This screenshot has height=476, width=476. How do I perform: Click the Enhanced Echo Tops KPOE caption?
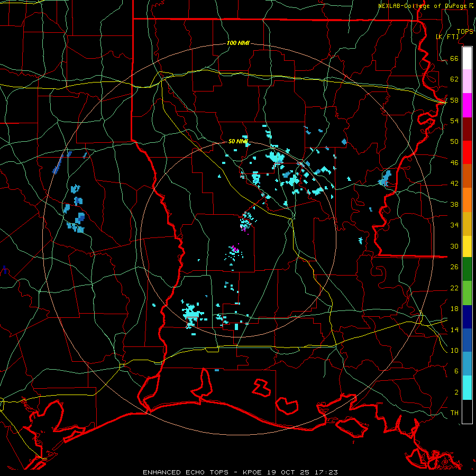pyautogui.click(x=240, y=472)
